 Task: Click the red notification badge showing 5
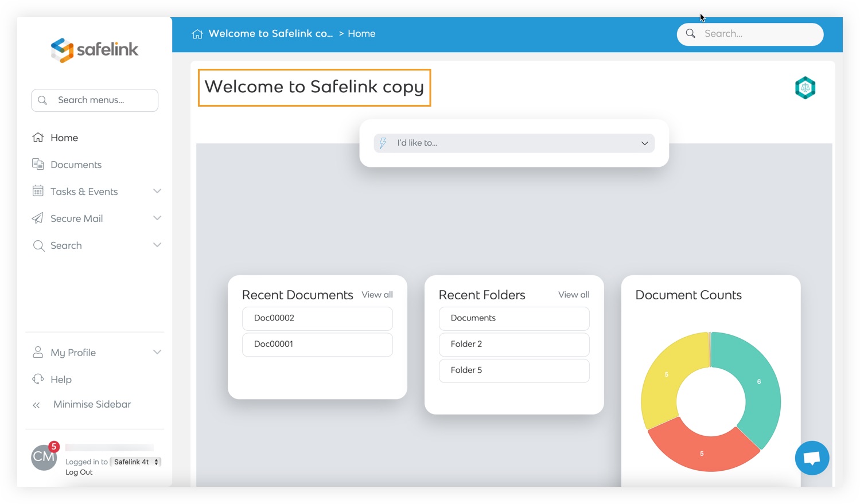click(54, 447)
